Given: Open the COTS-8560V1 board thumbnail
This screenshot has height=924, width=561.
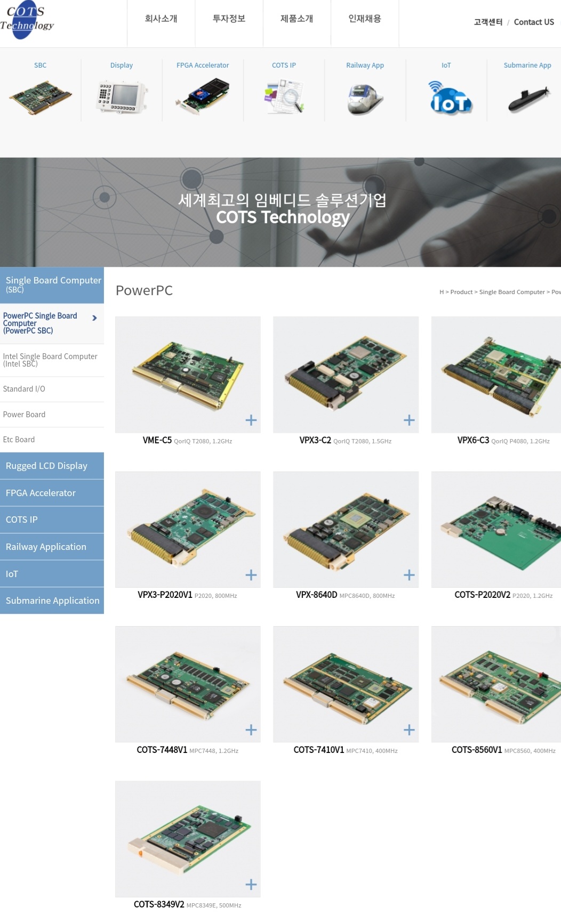Looking at the screenshot, I should click(x=496, y=684).
